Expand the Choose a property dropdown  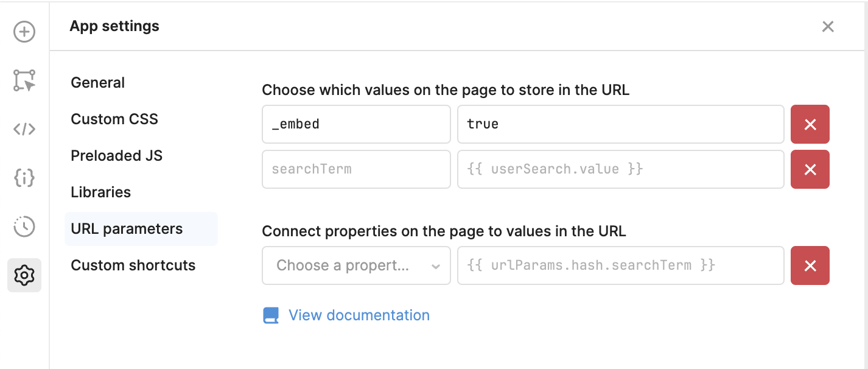coord(356,265)
